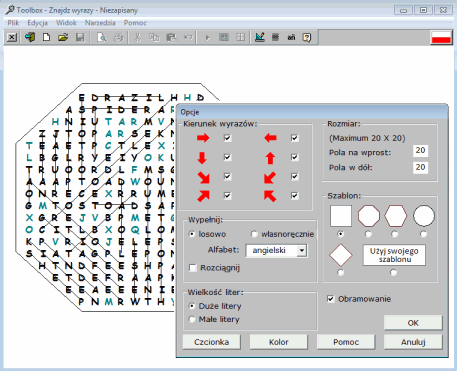Click the exit door icon in the toolbar
The height and width of the screenshot is (371, 457).
tap(30, 37)
